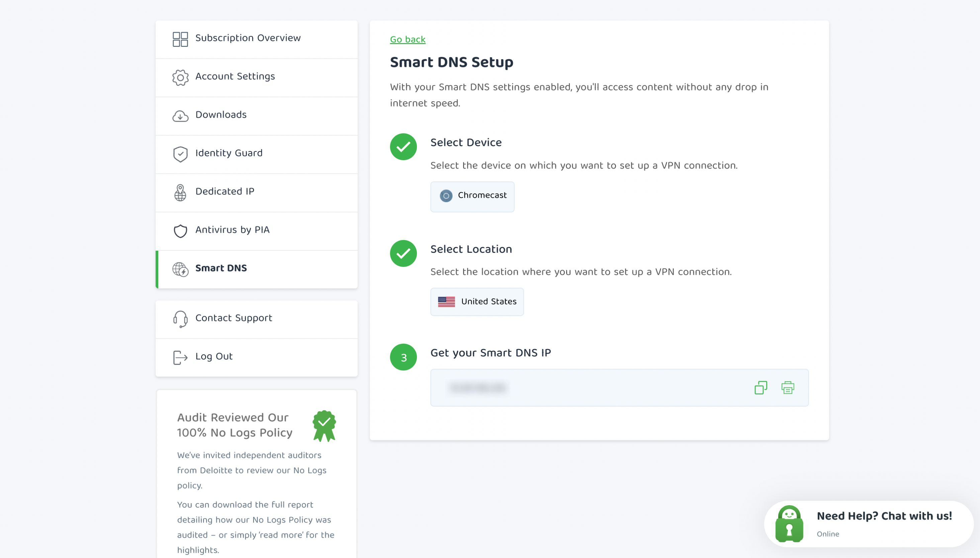Open the Smart DNS menu item

(257, 269)
